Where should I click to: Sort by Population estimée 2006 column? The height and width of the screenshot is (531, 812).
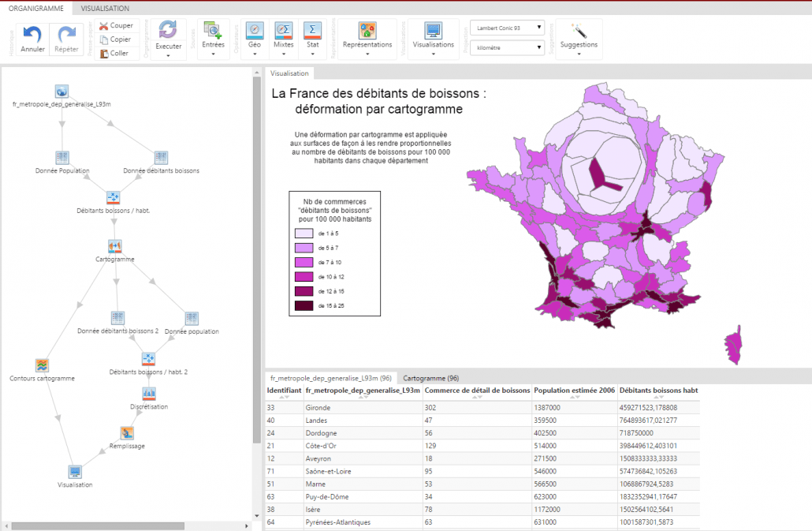point(573,391)
